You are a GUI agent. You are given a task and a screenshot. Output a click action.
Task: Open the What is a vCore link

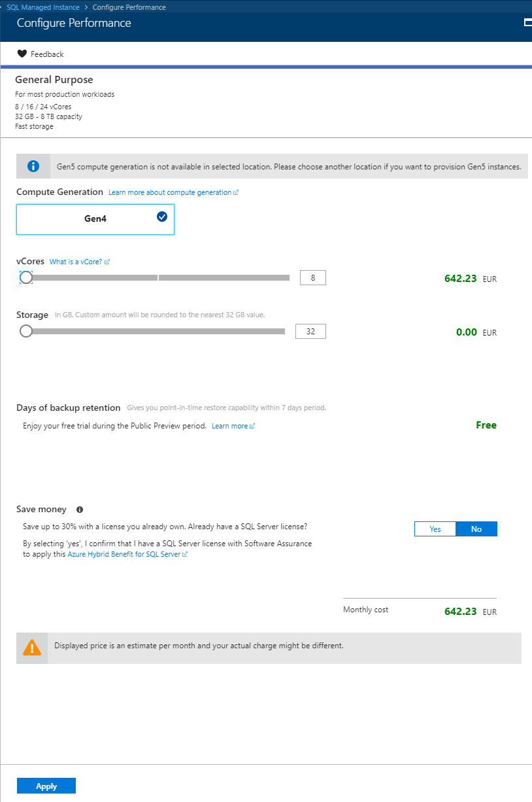79,262
